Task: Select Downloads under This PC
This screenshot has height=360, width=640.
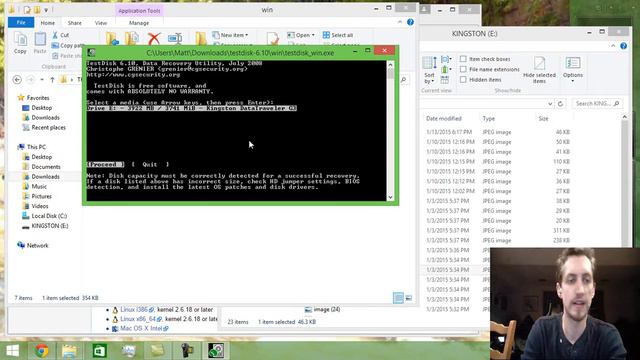Action: pos(45,177)
